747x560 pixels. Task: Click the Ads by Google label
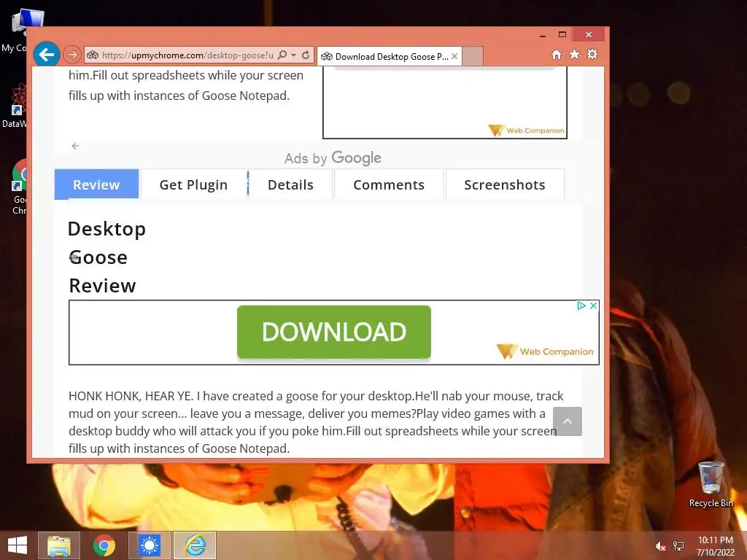pos(333,158)
